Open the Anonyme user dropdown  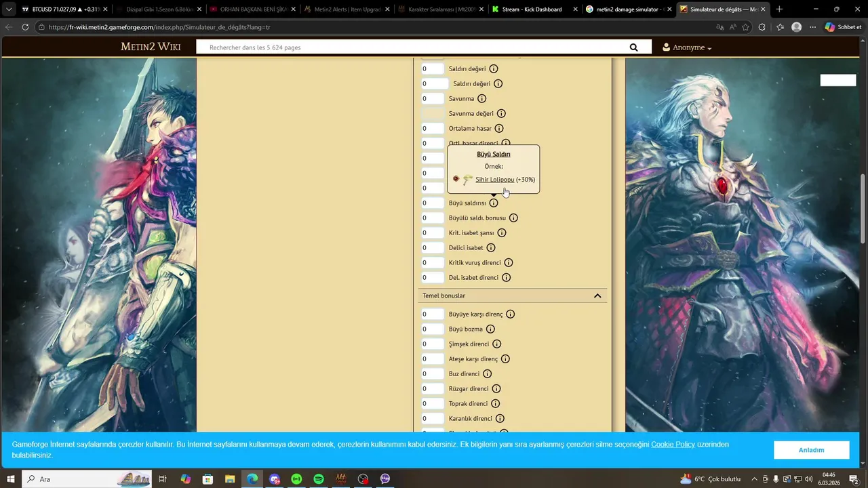(687, 47)
